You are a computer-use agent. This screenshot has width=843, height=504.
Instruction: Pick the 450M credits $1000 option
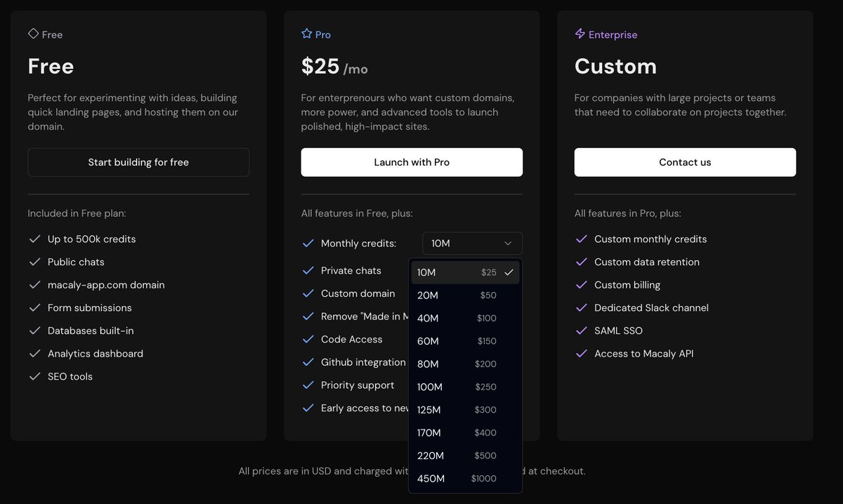465,479
